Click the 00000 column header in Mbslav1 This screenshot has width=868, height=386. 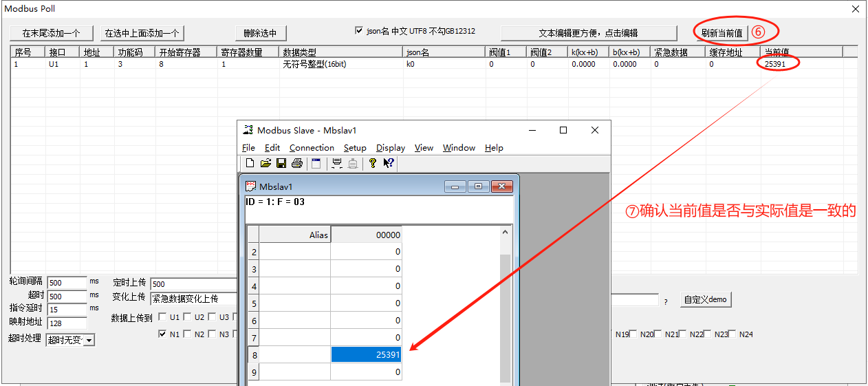pyautogui.click(x=366, y=235)
